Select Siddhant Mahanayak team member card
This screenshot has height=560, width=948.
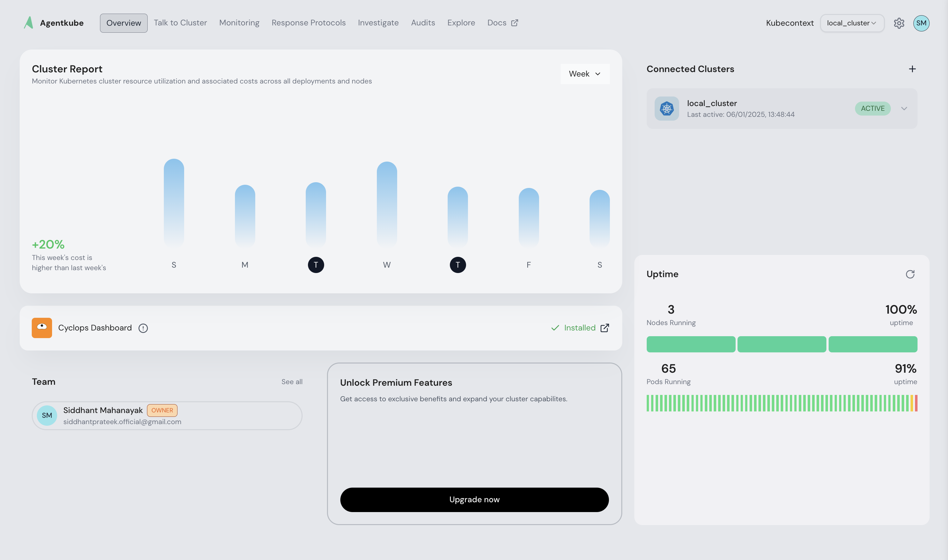[167, 416]
